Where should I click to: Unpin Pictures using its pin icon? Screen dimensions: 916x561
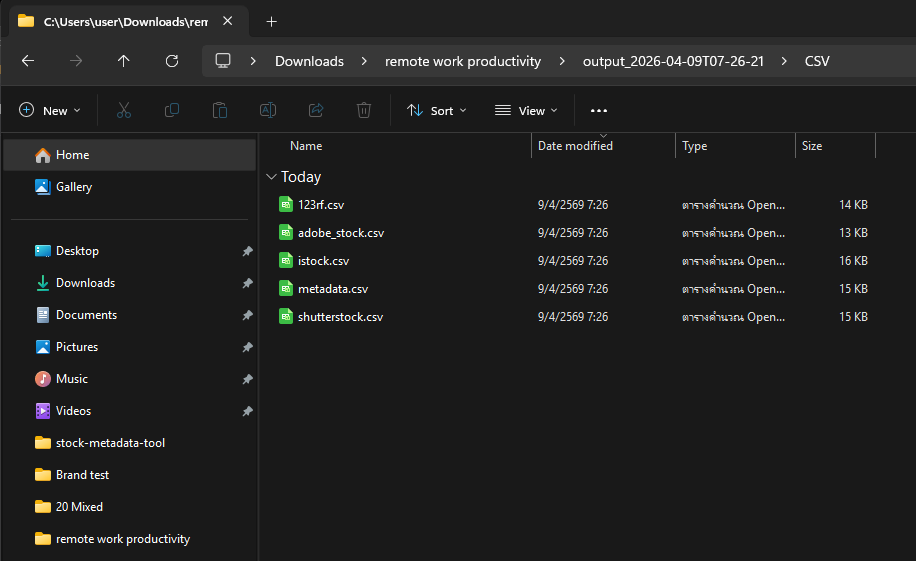[x=248, y=347]
